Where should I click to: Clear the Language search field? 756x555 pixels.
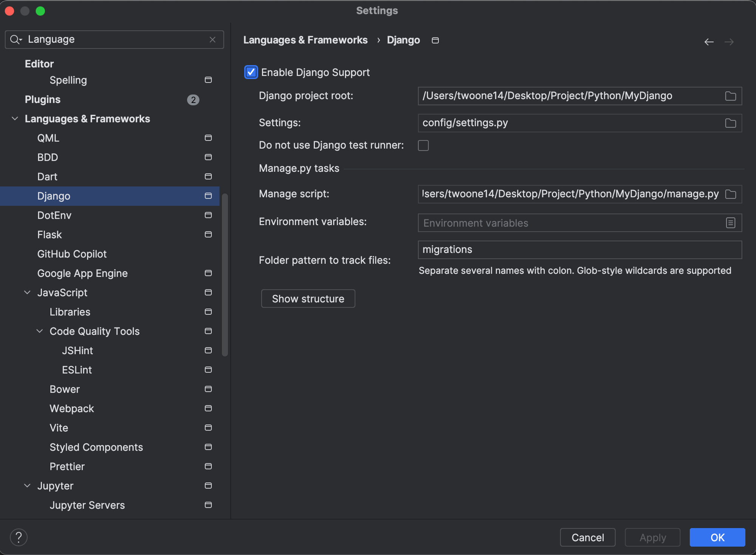tap(212, 39)
